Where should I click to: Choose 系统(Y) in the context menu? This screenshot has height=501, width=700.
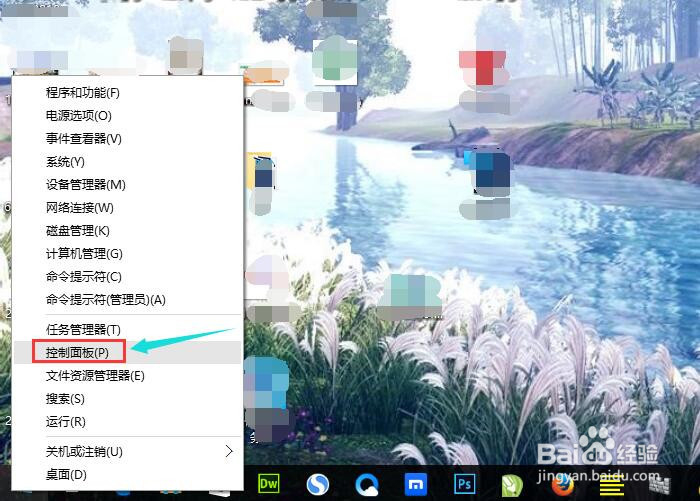pyautogui.click(x=128, y=162)
